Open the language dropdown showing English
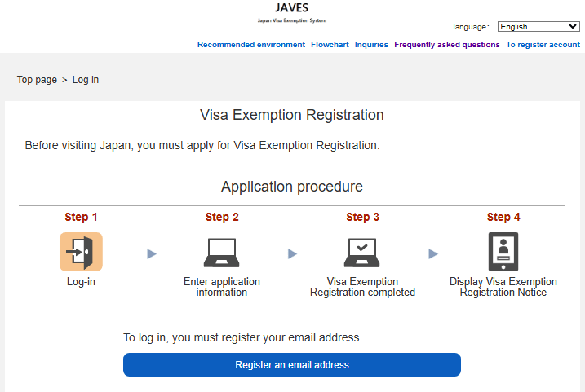 click(x=538, y=27)
